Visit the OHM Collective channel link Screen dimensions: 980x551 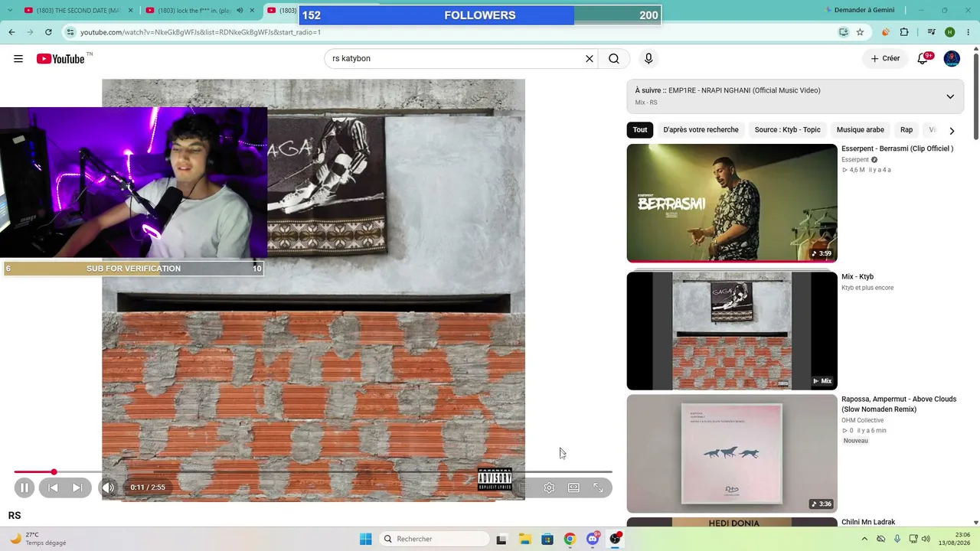(x=862, y=420)
